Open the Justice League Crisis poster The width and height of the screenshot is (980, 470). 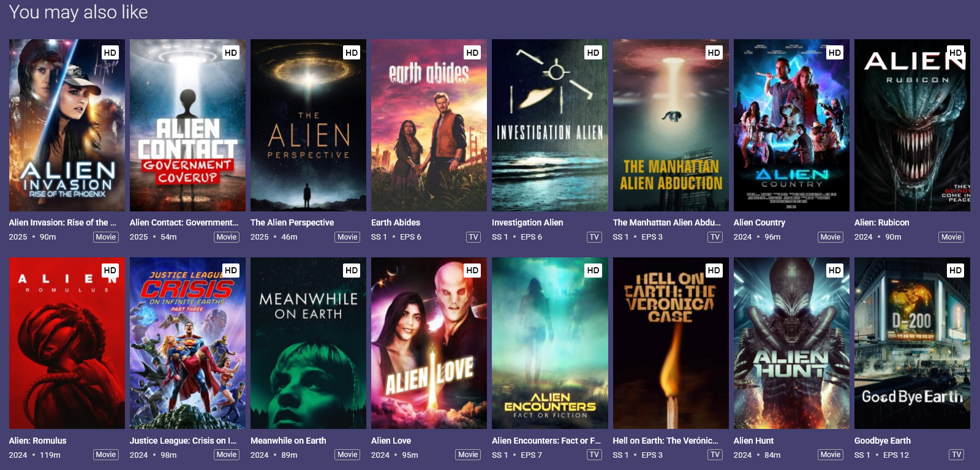coord(187,343)
